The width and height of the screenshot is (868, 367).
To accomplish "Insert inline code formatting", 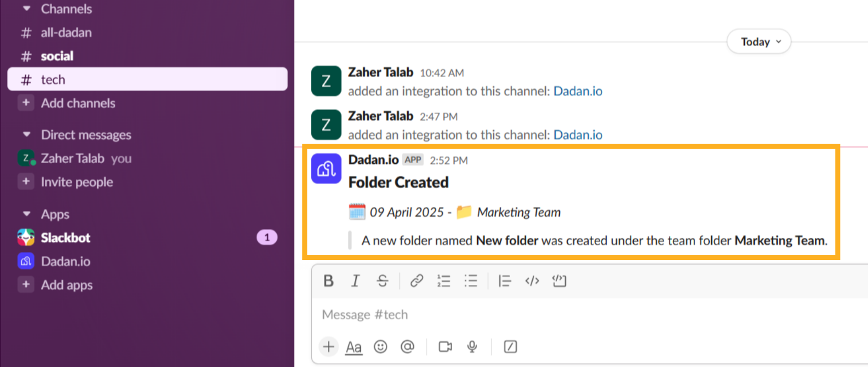I will (532, 281).
